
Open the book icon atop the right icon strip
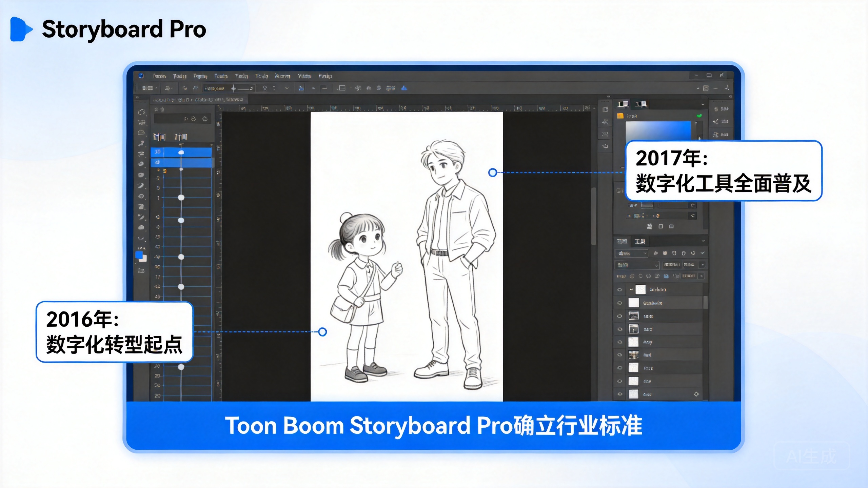tap(605, 109)
